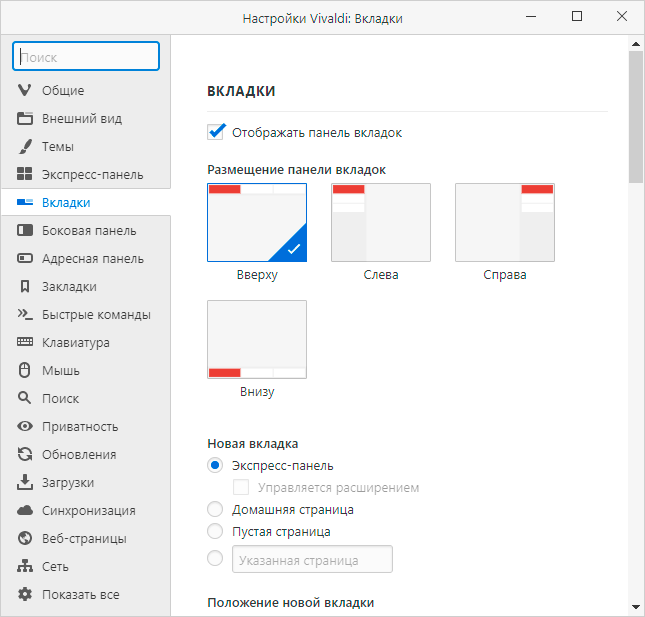
Task: Place the tab bar Слева via thumbnail
Action: tap(381, 223)
